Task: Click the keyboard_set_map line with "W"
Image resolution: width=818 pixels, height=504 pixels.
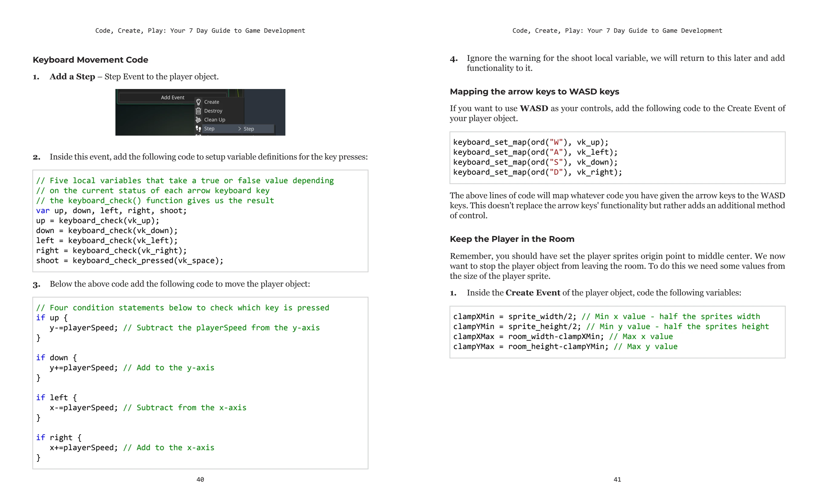Action: [530, 142]
